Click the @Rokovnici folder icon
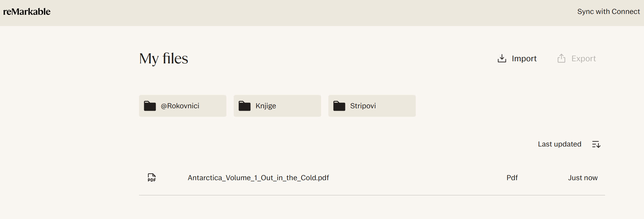This screenshot has height=219, width=644. 150,106
